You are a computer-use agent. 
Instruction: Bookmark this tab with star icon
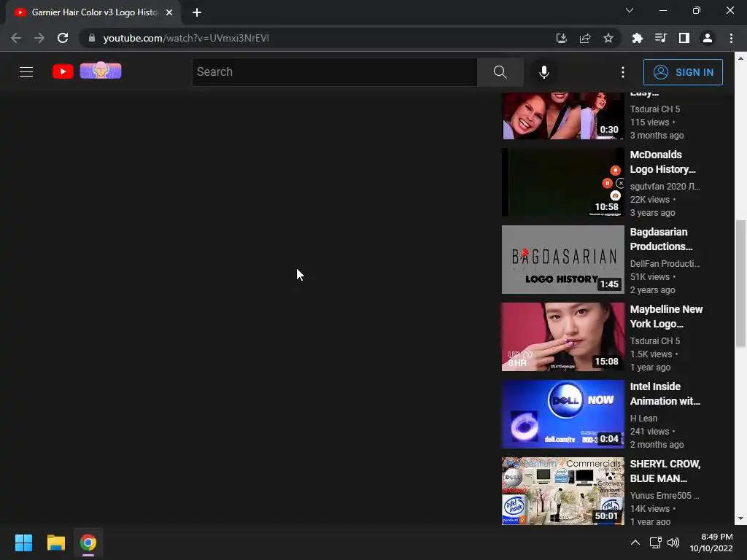[x=608, y=38]
